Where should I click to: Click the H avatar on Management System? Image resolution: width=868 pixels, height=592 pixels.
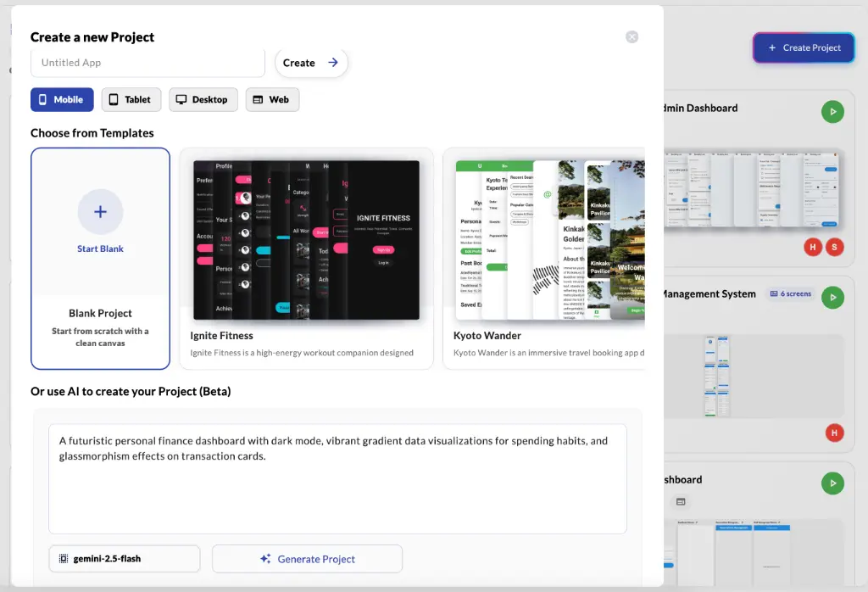(x=834, y=433)
